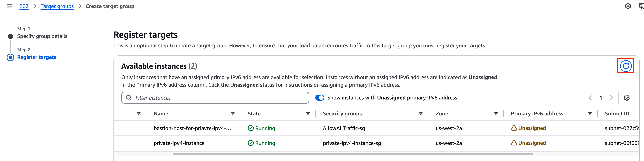
Task: Focus the Filter instances search field
Action: 215,98
